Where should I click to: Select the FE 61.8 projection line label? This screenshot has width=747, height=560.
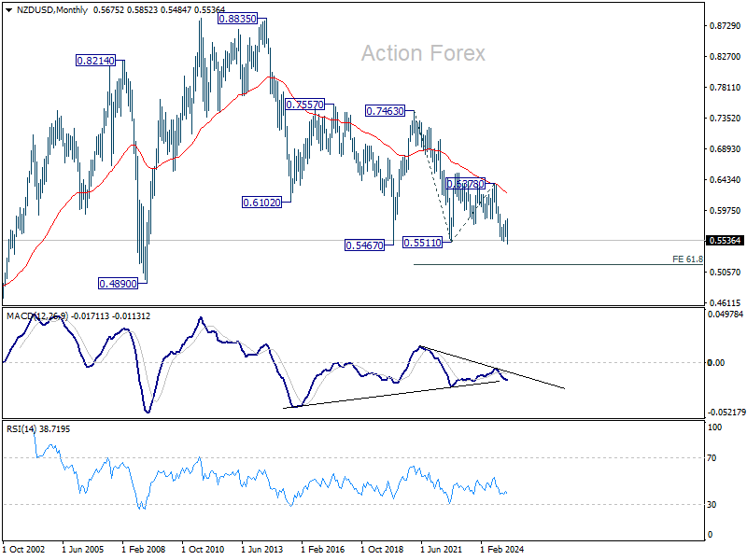687,259
